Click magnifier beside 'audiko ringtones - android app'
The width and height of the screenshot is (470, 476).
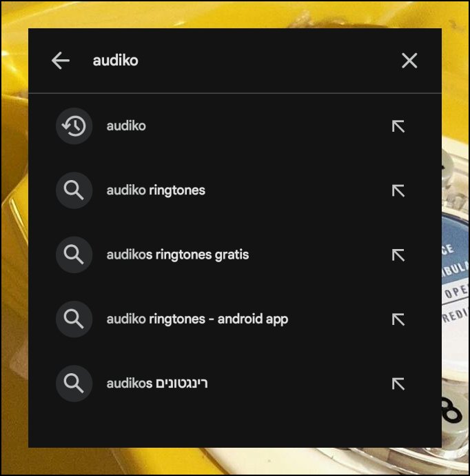tap(74, 319)
